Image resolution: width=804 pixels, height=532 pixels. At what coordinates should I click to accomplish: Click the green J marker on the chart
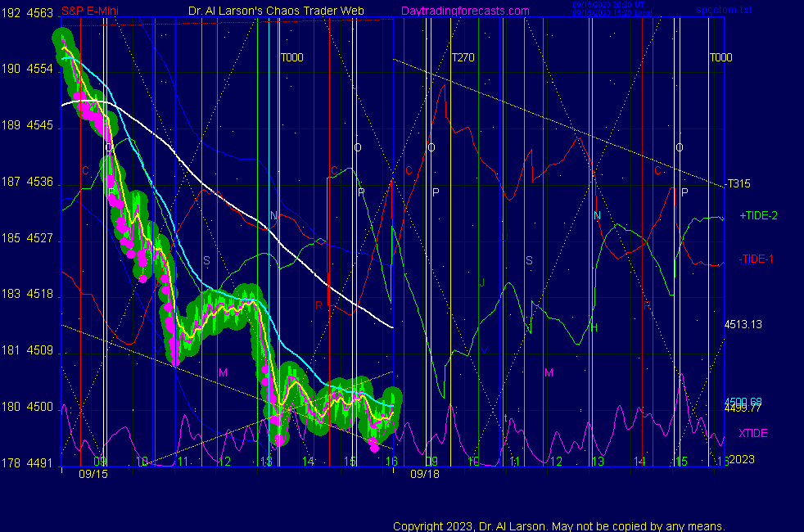point(481,282)
